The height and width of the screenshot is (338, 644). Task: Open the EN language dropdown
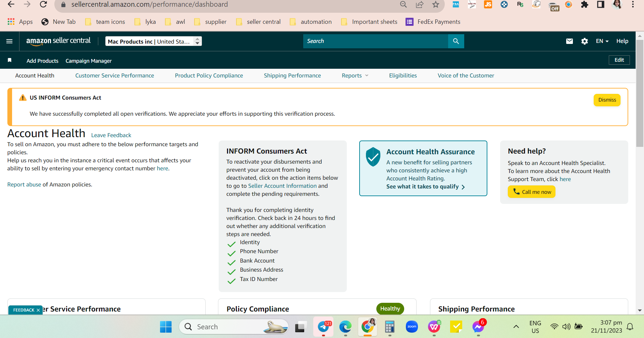click(602, 41)
